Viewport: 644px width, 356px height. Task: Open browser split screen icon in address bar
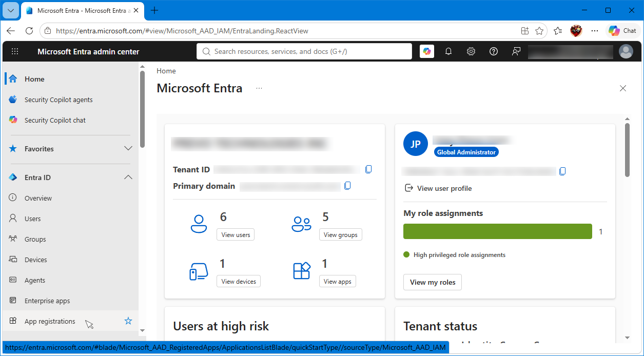pos(524,31)
